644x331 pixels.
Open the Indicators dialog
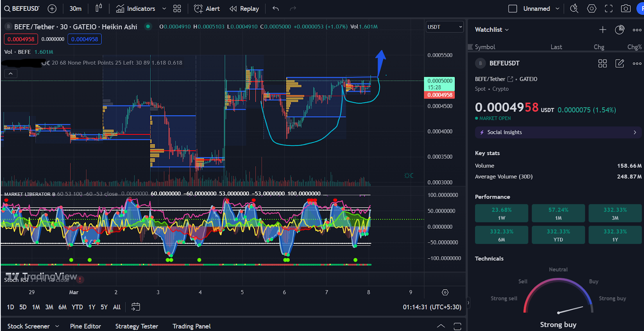pos(135,8)
